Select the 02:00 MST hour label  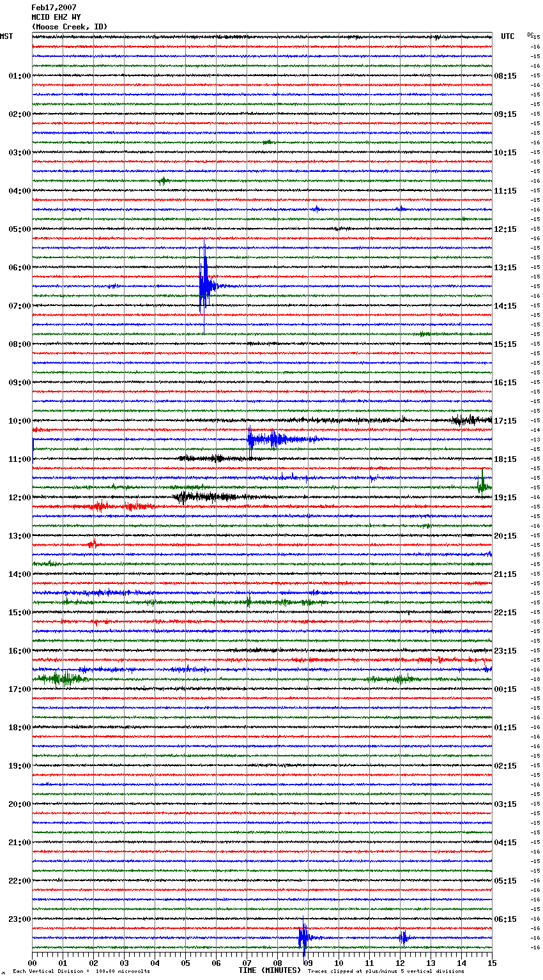click(20, 114)
